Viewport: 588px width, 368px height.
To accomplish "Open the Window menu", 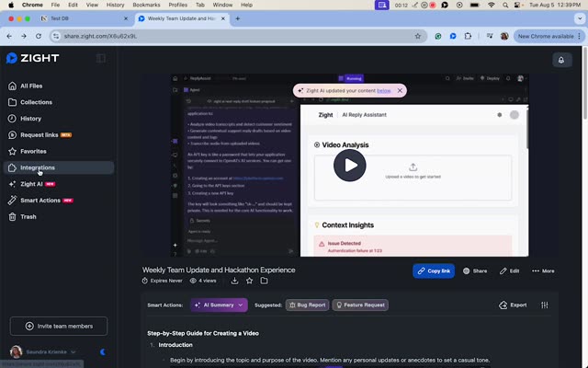I will tap(222, 5).
